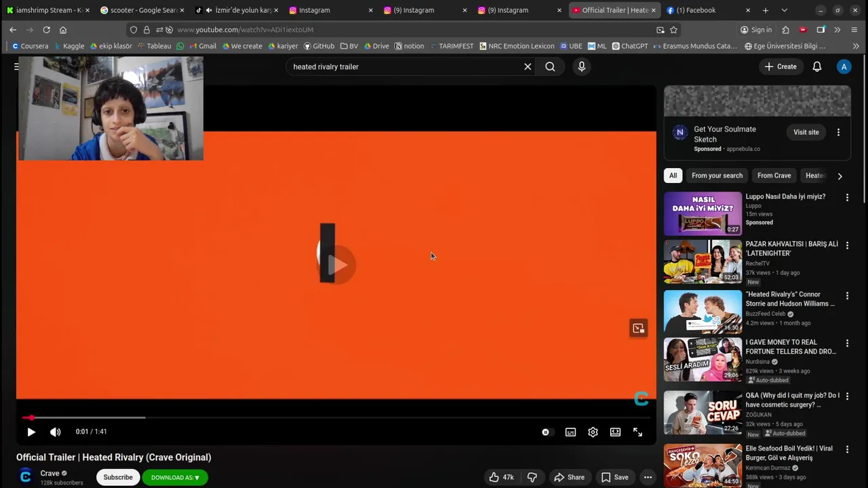The width and height of the screenshot is (868, 488).
Task: Open the Luppo sponsored video thumbnail
Action: (703, 213)
